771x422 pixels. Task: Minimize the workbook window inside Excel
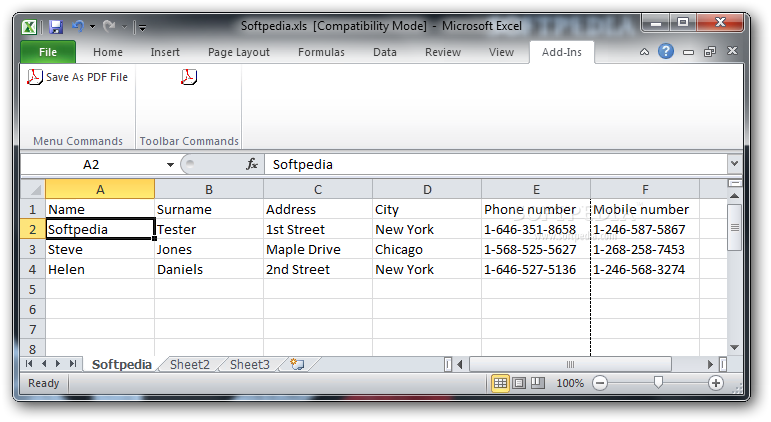688,52
